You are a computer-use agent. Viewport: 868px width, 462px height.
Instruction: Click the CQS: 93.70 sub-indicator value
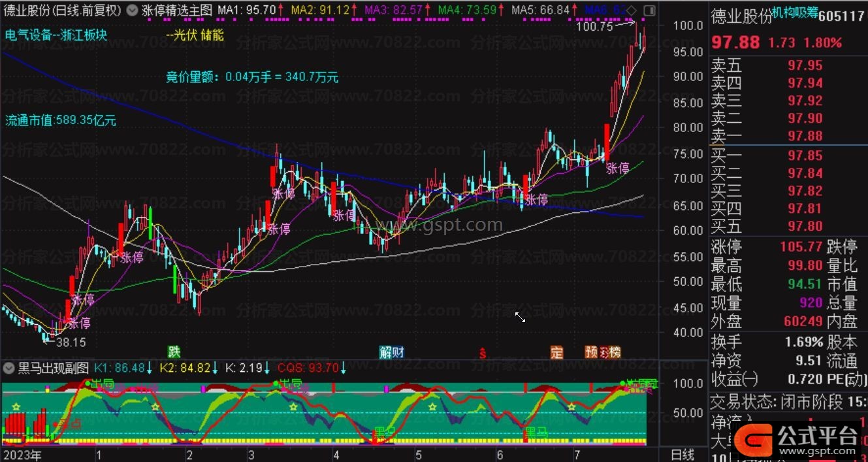point(308,369)
